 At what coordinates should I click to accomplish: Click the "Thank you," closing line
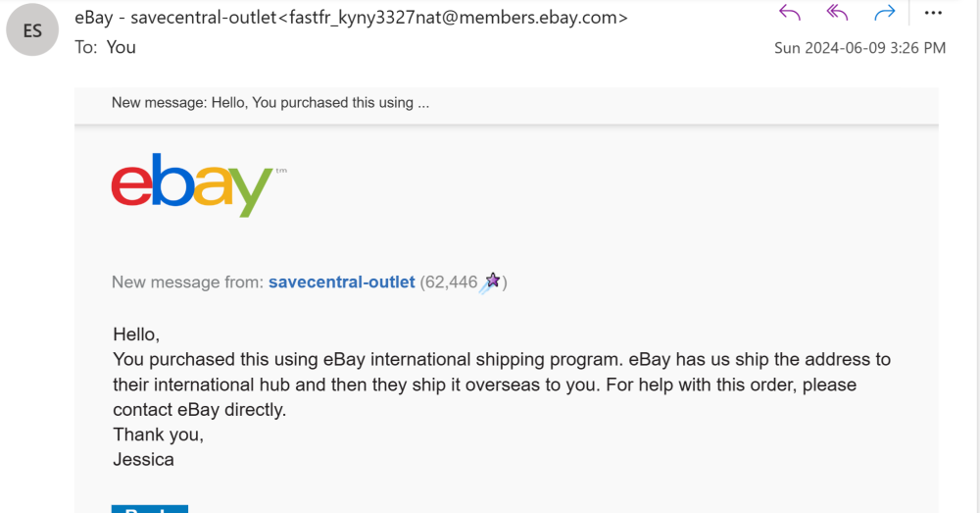tap(158, 435)
